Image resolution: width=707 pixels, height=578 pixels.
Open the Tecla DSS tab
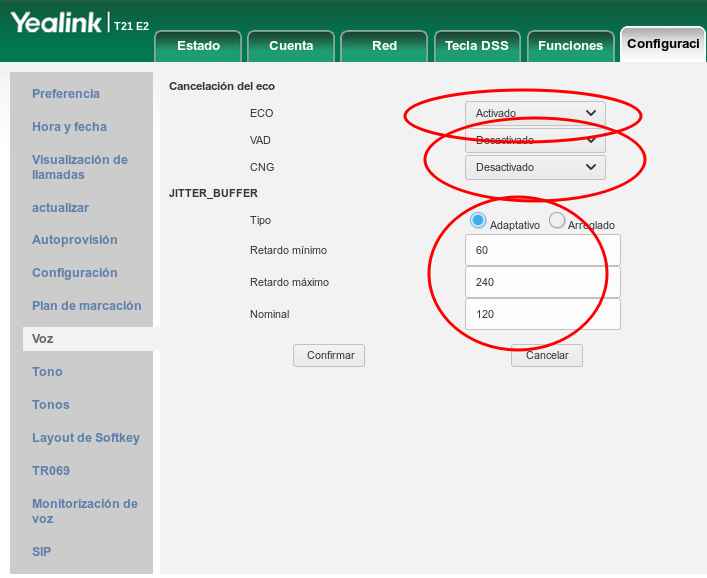(477, 46)
